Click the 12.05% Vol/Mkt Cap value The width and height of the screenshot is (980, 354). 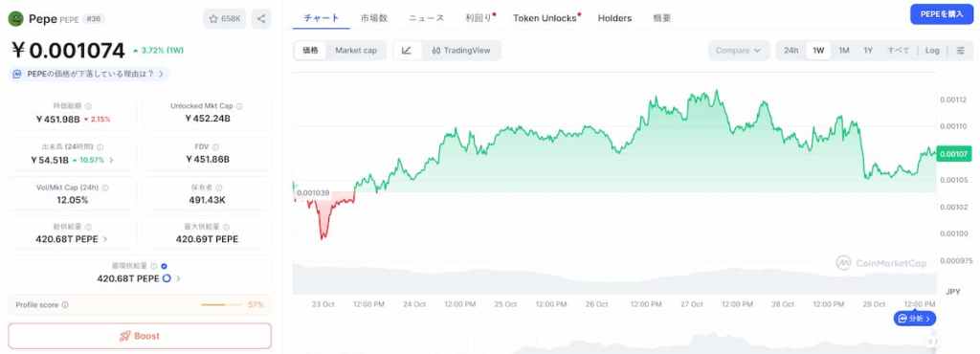(x=72, y=200)
